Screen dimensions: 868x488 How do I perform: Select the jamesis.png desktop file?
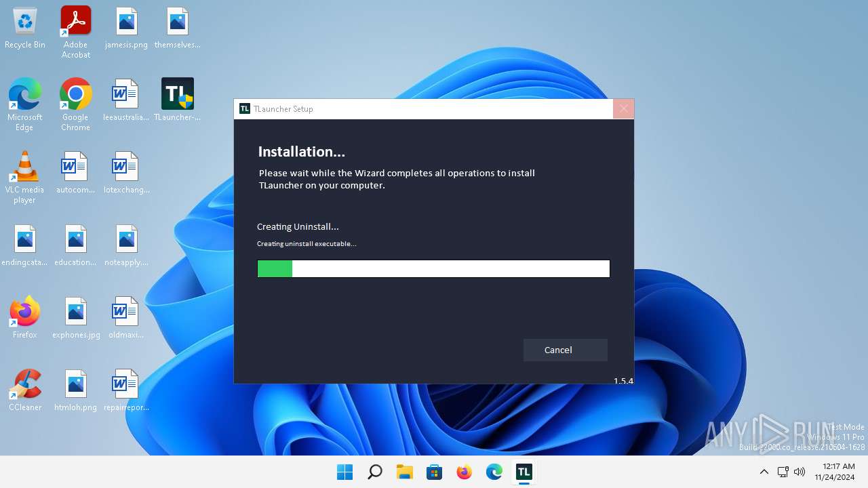[127, 28]
